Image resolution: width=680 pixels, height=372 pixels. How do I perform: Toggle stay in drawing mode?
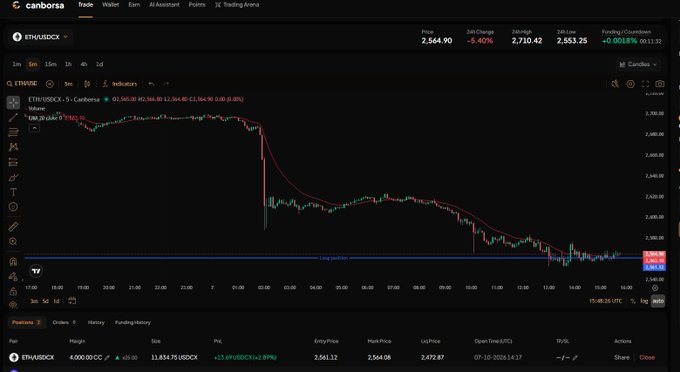13,276
